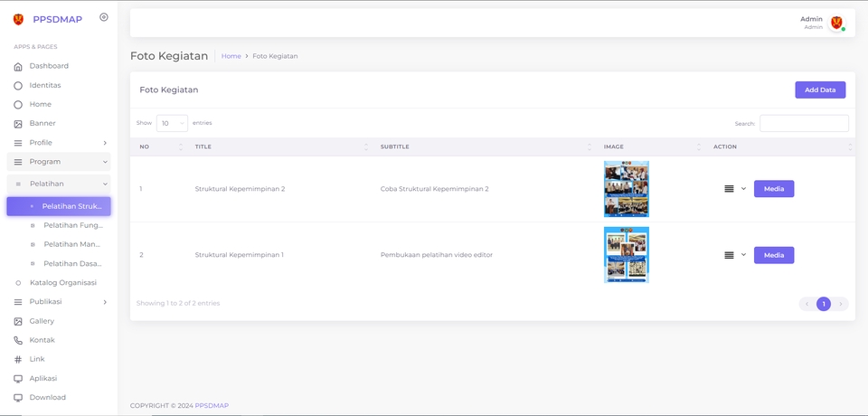Click Media button for Struktural Kepemimpinan 1
Image resolution: width=868 pixels, height=416 pixels.
tap(774, 255)
